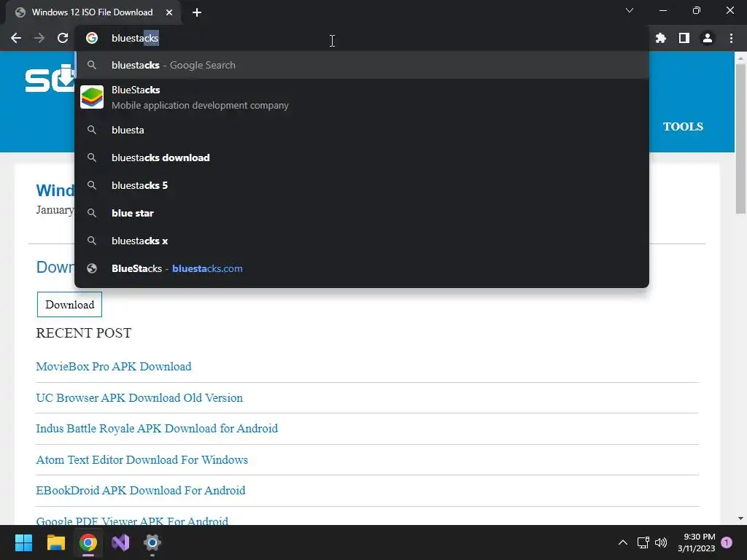Click the volume speaker icon in the tray
The height and width of the screenshot is (560, 747).
click(x=661, y=542)
